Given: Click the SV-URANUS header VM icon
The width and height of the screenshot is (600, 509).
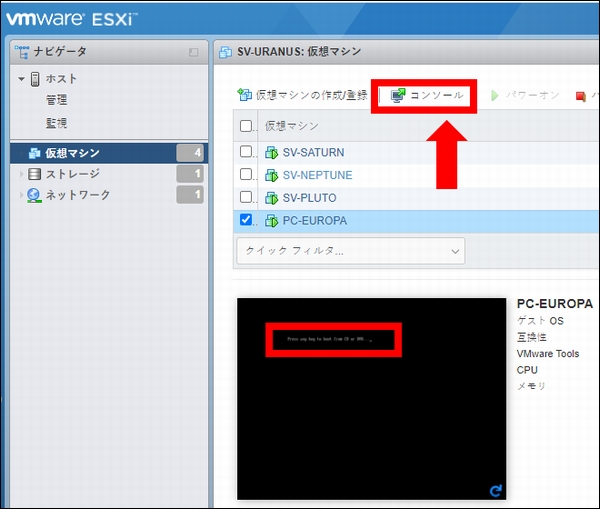Looking at the screenshot, I should tap(225, 52).
